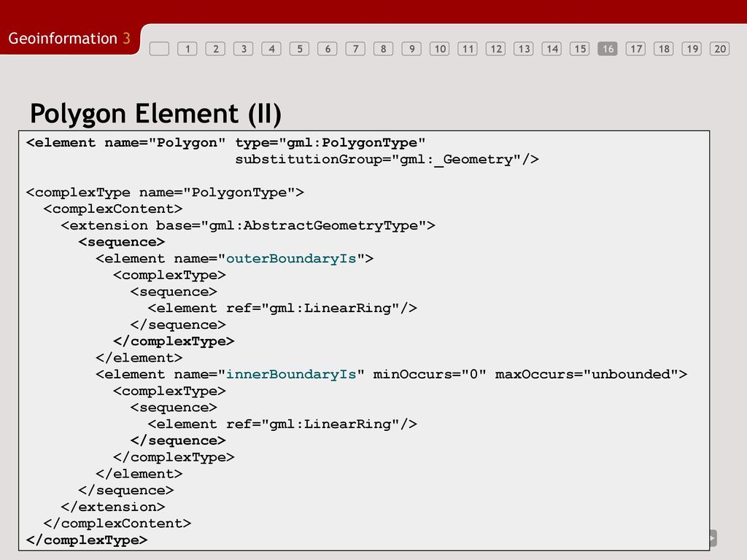This screenshot has height=560, width=747.
Task: Jump to slide section 7
Action: click(x=355, y=49)
